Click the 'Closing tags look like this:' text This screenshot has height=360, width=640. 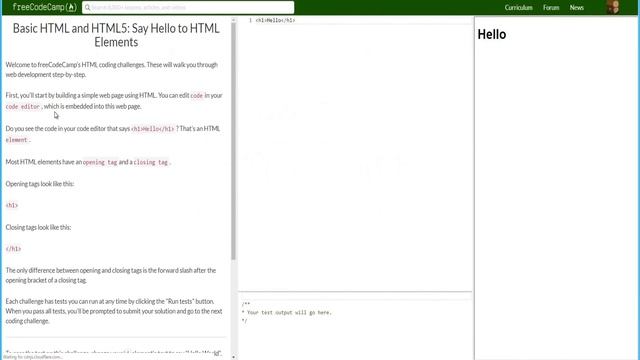pos(38,227)
